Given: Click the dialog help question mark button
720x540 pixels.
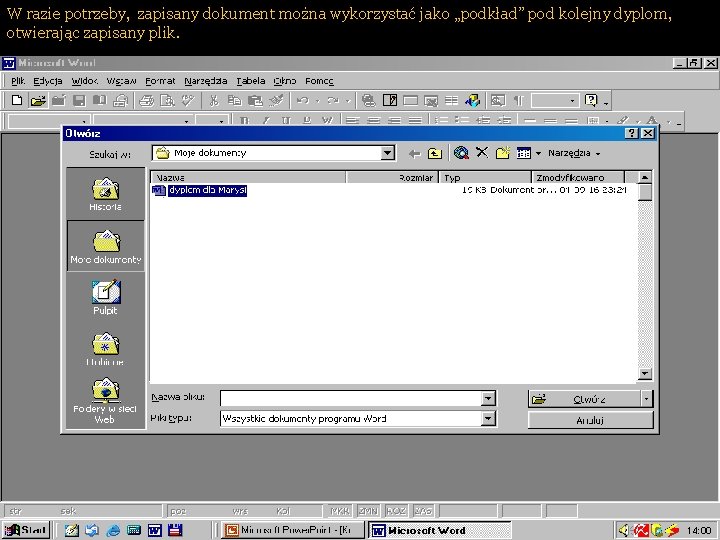Looking at the screenshot, I should [632, 133].
